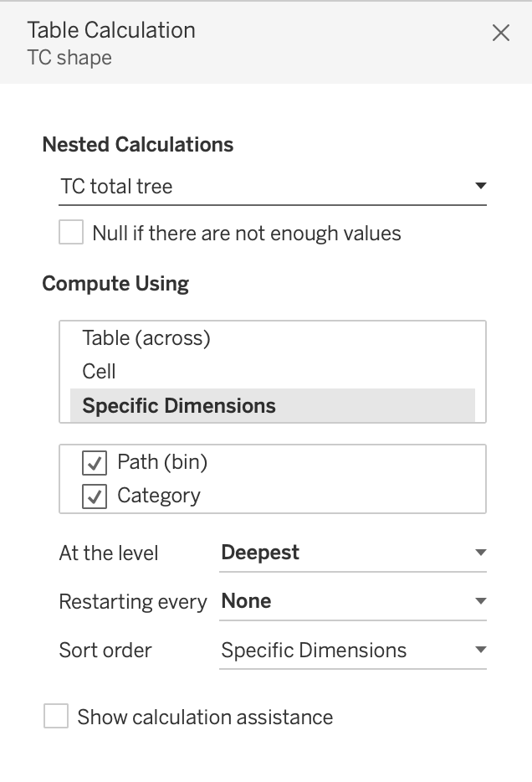This screenshot has width=532, height=782.
Task: Click the Path (bin) label text
Action: (162, 461)
